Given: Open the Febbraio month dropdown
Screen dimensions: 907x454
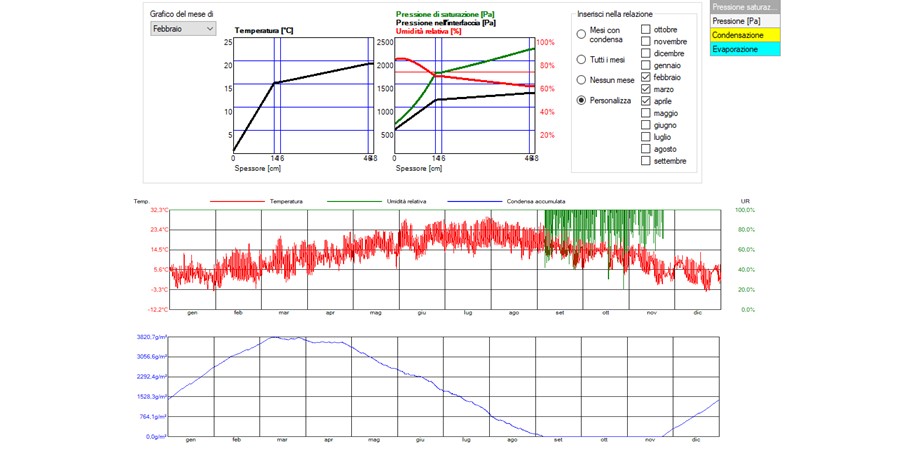Looking at the screenshot, I should coord(183,29).
